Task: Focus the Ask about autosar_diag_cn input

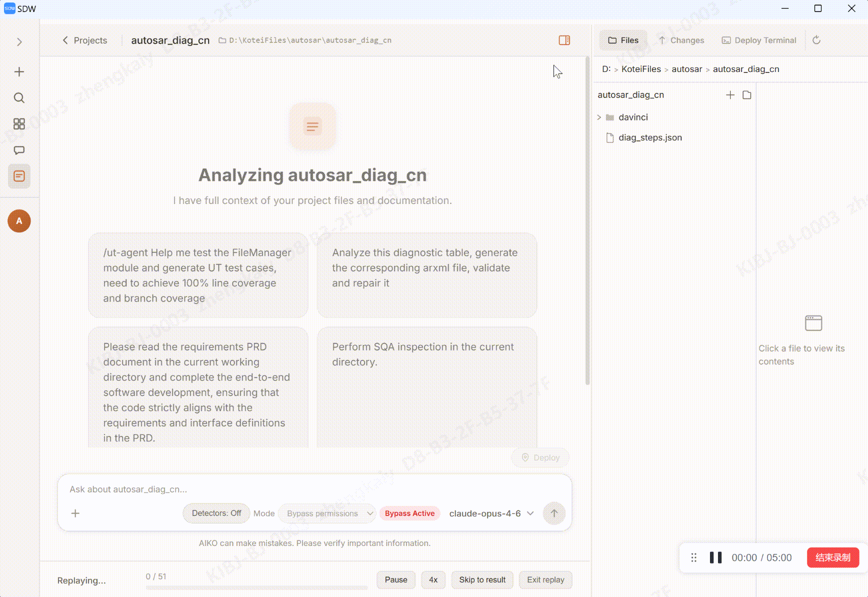Action: click(315, 489)
